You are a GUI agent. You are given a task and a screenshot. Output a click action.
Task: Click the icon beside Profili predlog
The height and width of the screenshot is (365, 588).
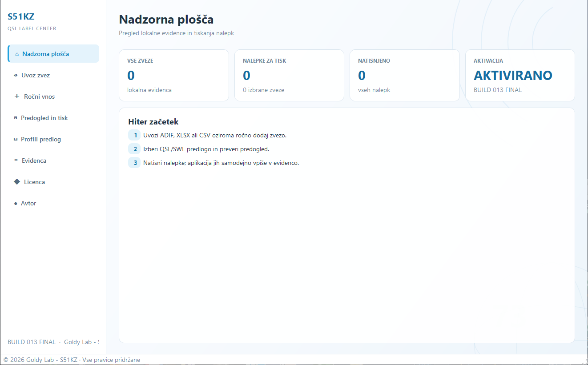(16, 139)
